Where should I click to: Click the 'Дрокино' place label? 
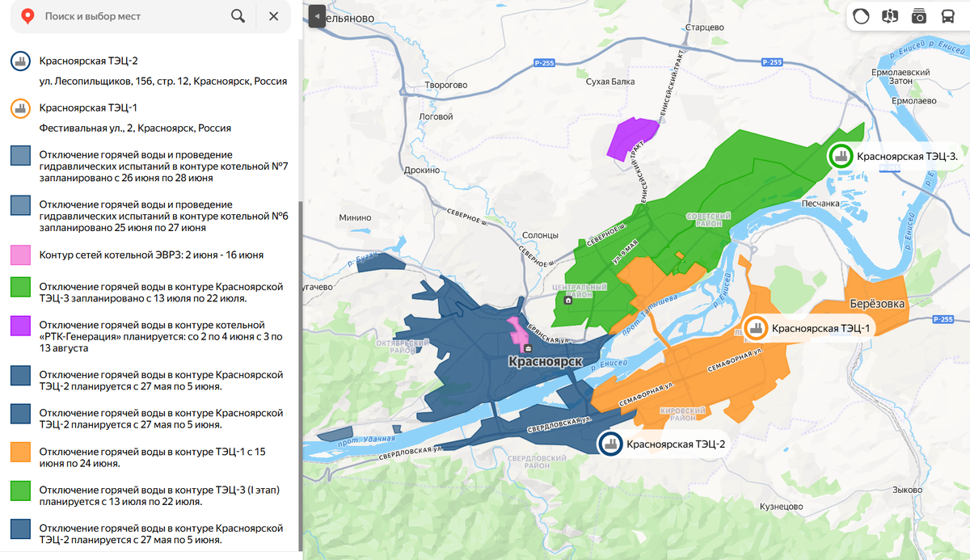click(421, 171)
